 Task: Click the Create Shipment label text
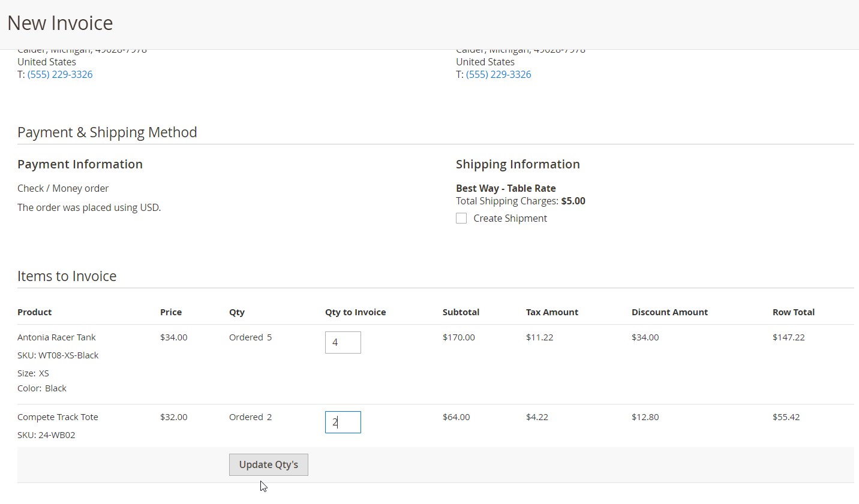(x=510, y=218)
